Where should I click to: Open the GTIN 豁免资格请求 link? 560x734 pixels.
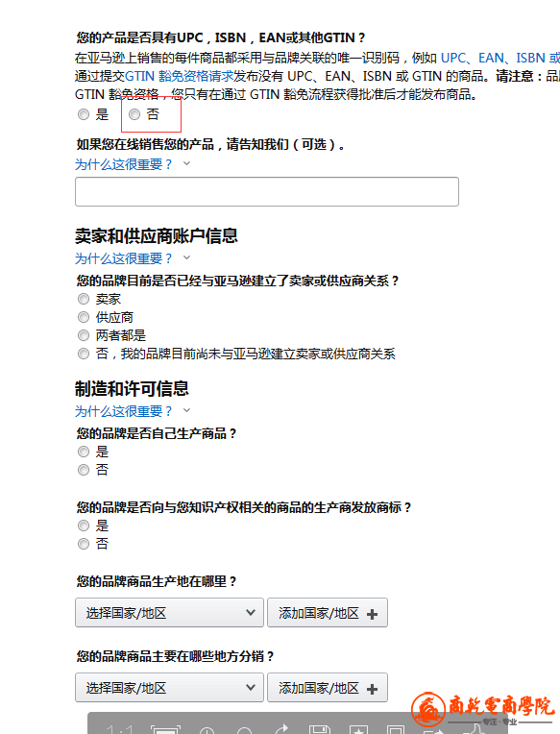pyautogui.click(x=180, y=76)
